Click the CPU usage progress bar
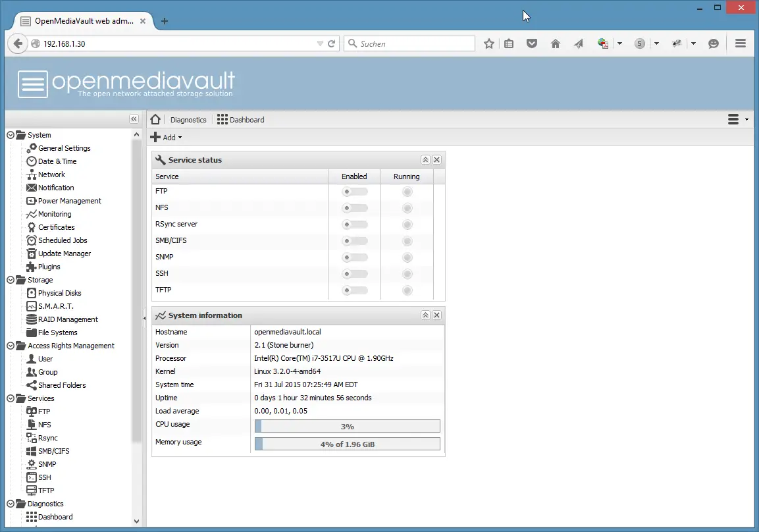759x532 pixels. [x=348, y=426]
